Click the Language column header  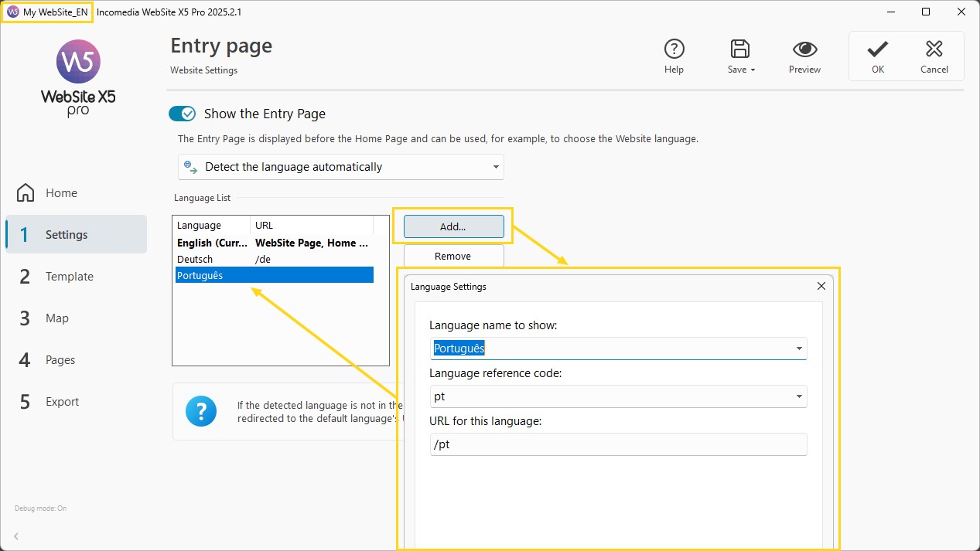click(212, 226)
